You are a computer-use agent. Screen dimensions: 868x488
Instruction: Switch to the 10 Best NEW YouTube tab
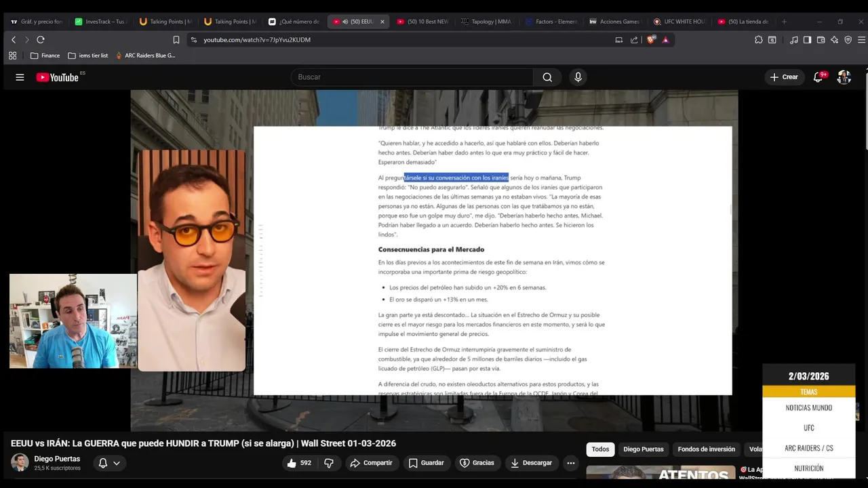[422, 22]
